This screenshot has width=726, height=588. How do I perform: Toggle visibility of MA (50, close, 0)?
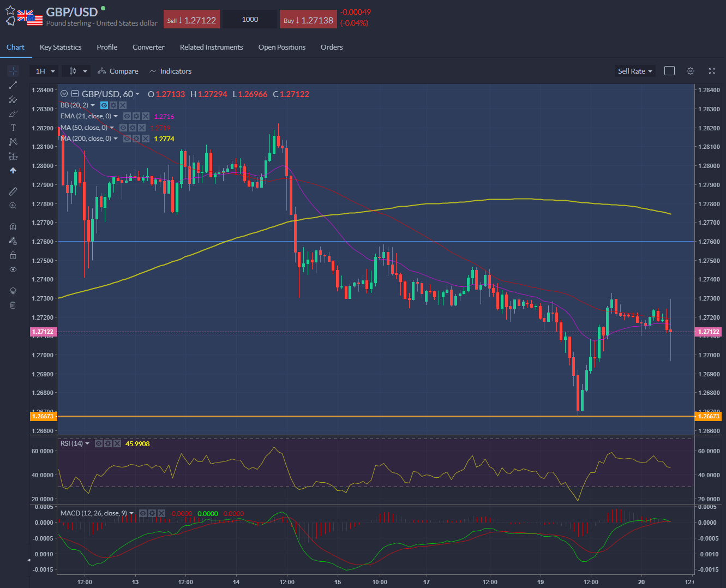(x=123, y=128)
